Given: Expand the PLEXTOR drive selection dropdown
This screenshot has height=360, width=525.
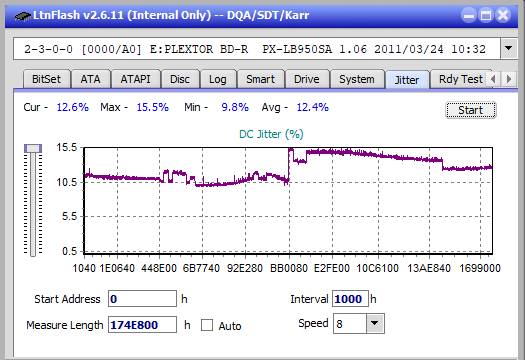Looking at the screenshot, I should point(509,49).
